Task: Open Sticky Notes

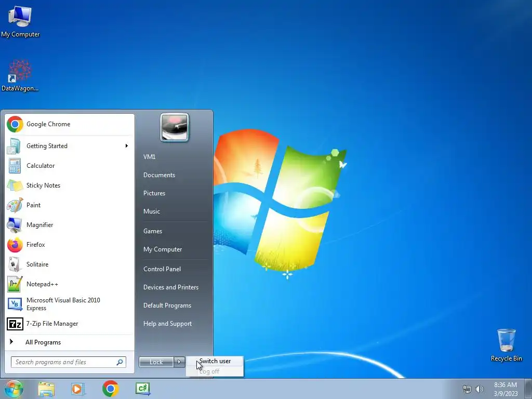Action: tap(70, 185)
